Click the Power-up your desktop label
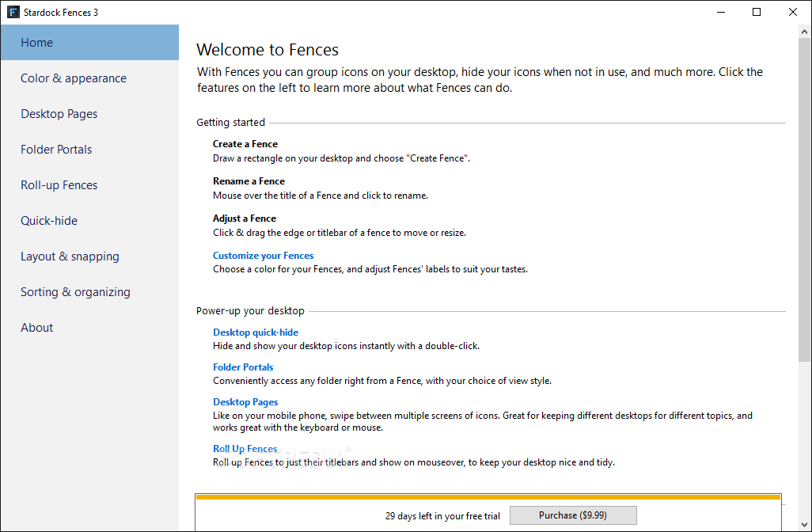 (250, 311)
